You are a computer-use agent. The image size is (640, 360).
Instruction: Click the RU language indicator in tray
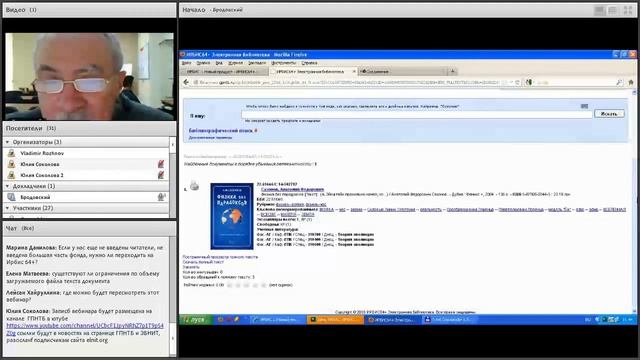point(588,320)
